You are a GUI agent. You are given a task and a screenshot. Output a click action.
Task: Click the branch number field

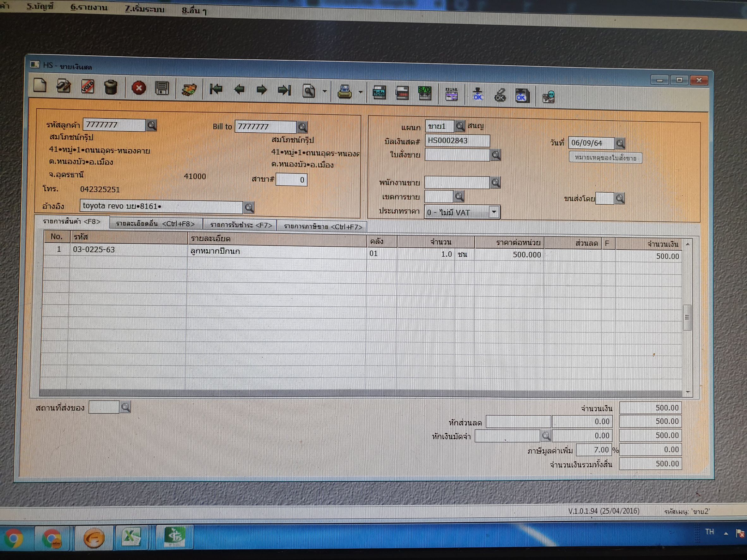point(291,180)
